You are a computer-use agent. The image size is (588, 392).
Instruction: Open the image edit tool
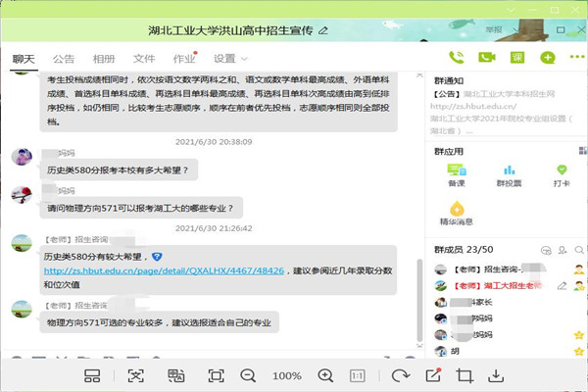433,375
